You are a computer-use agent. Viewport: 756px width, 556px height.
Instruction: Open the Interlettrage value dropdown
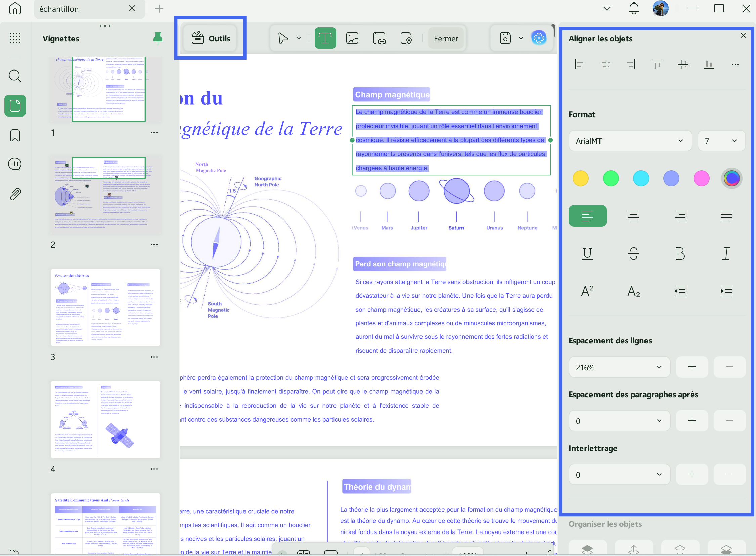(619, 474)
